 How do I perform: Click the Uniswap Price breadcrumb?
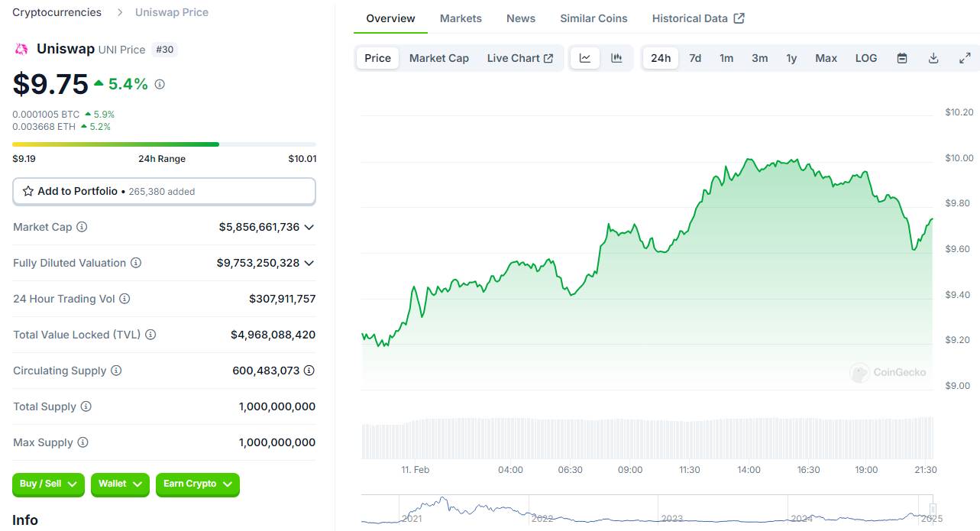172,12
